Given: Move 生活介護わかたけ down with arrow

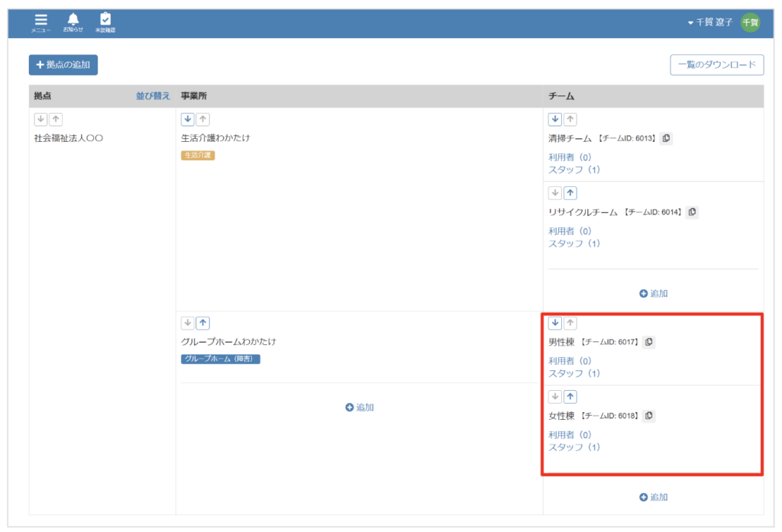Looking at the screenshot, I should tap(188, 119).
